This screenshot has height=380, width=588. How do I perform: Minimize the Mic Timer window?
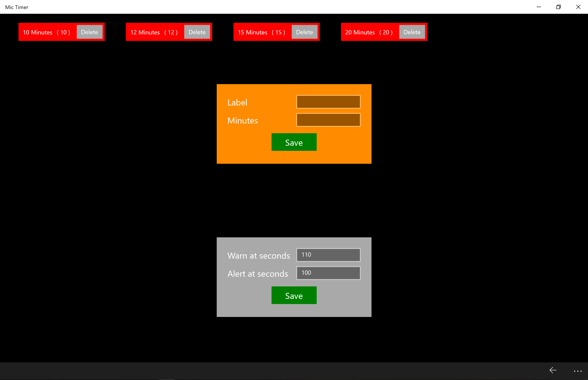539,7
